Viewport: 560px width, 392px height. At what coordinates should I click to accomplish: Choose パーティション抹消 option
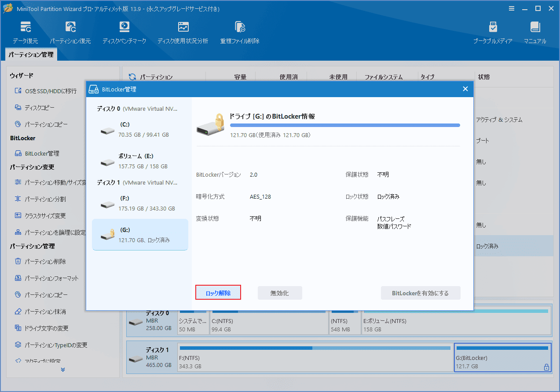[40, 312]
